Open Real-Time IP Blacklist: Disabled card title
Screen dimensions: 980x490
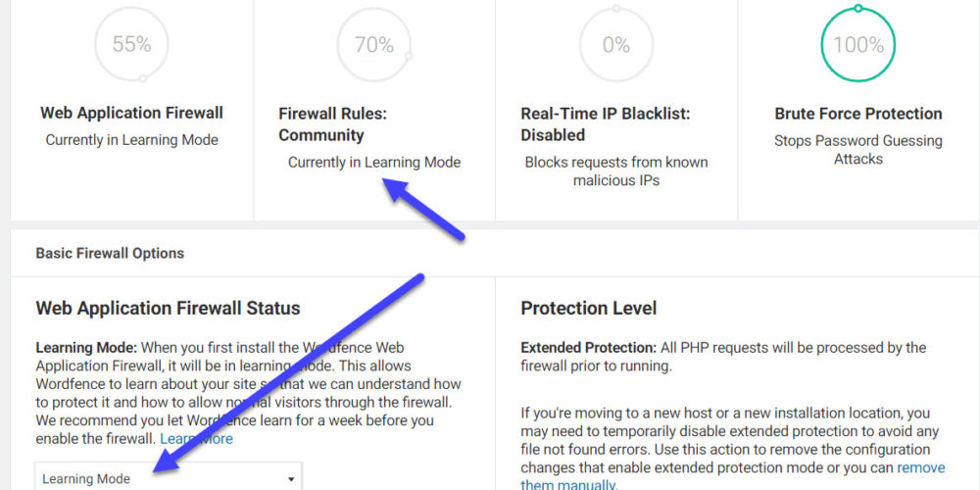[605, 124]
